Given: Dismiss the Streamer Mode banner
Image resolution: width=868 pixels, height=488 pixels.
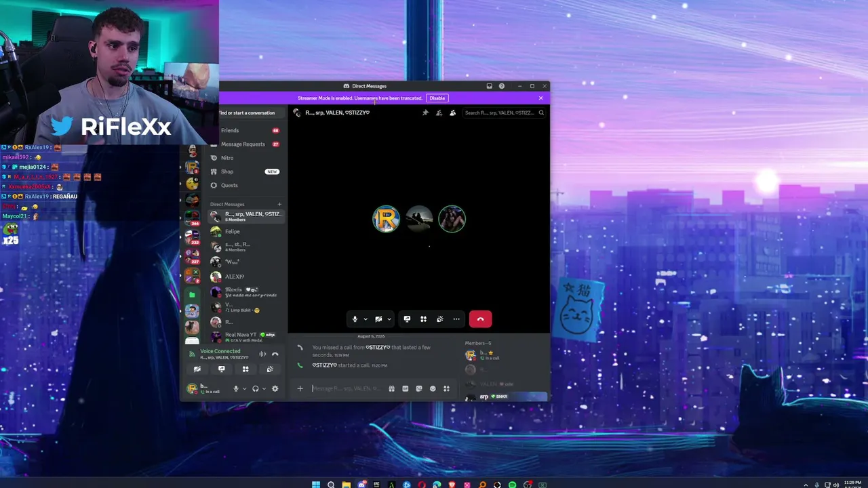Looking at the screenshot, I should pyautogui.click(x=540, y=98).
